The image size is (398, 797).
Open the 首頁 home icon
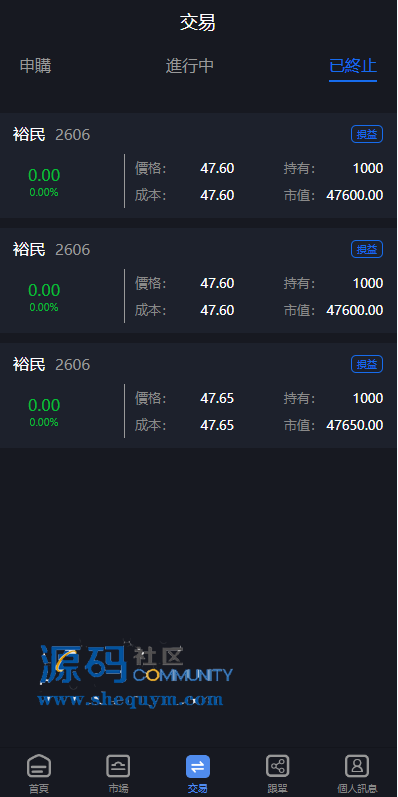point(39,766)
